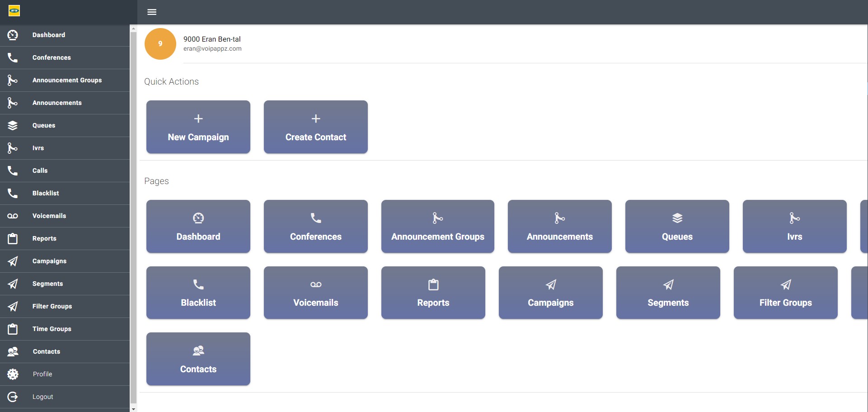Screen dimensions: 868x412
Task: Click the Reports clipboard icon in sidebar
Action: tap(13, 238)
